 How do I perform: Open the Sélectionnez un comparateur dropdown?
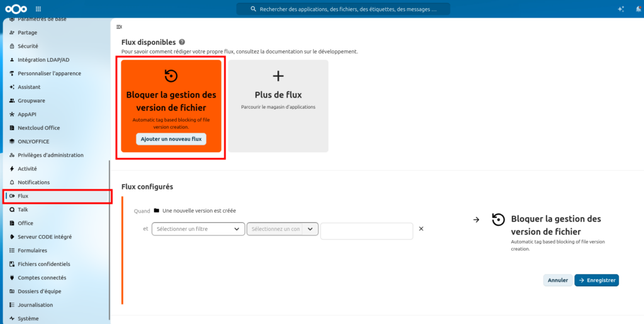tap(282, 229)
